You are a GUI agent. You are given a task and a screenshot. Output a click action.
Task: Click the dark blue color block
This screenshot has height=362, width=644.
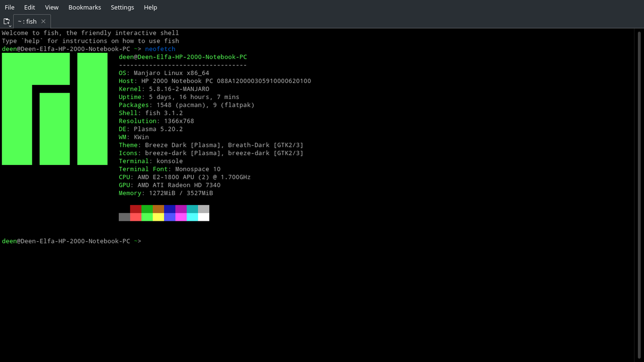click(x=170, y=209)
